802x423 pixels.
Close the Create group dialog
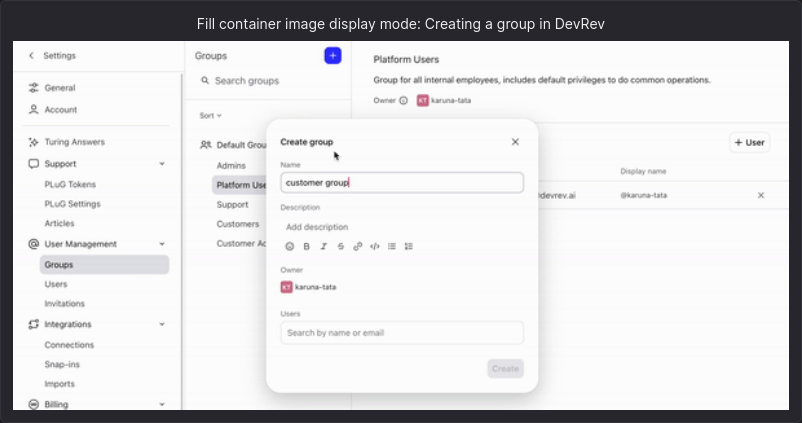[515, 142]
